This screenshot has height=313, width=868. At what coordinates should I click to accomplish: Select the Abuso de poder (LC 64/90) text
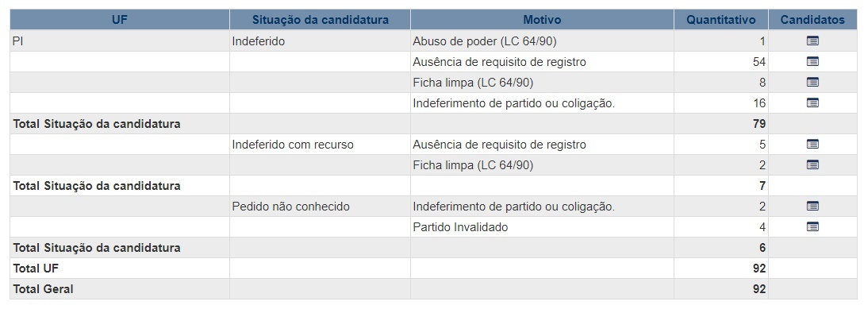point(484,41)
